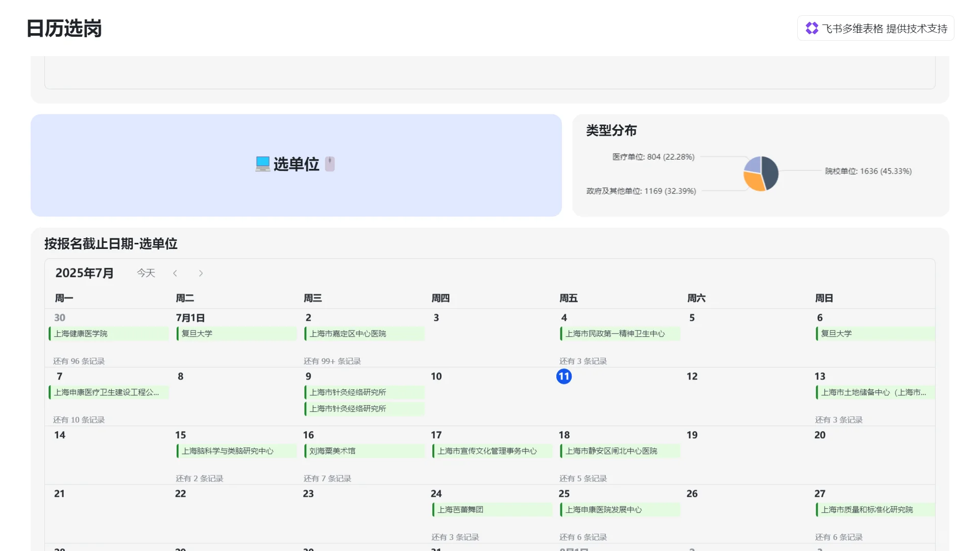This screenshot has width=980, height=551.
Task: Select calendar date 14
Action: [x=60, y=435]
